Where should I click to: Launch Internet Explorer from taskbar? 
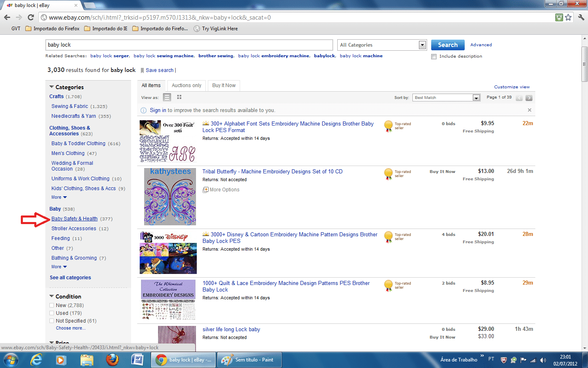(36, 360)
